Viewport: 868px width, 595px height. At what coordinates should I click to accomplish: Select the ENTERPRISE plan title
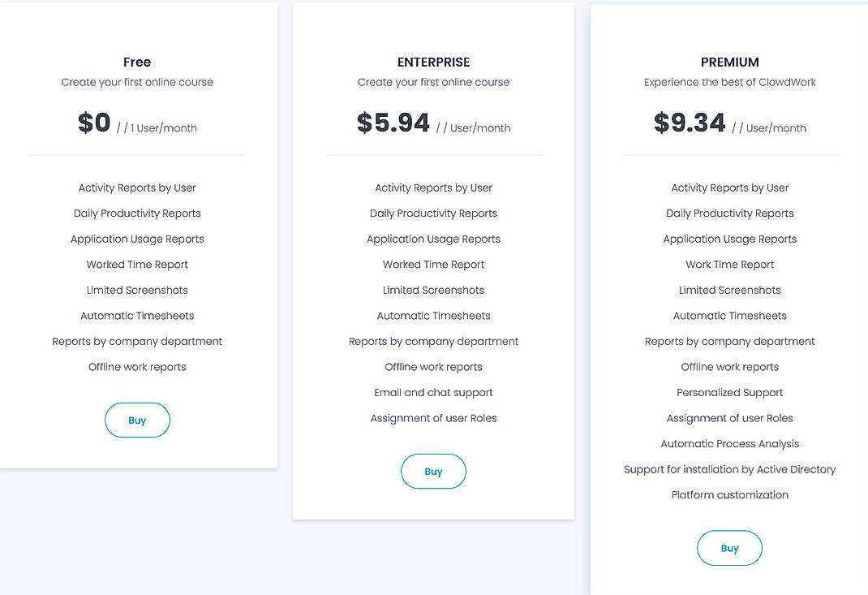click(433, 62)
